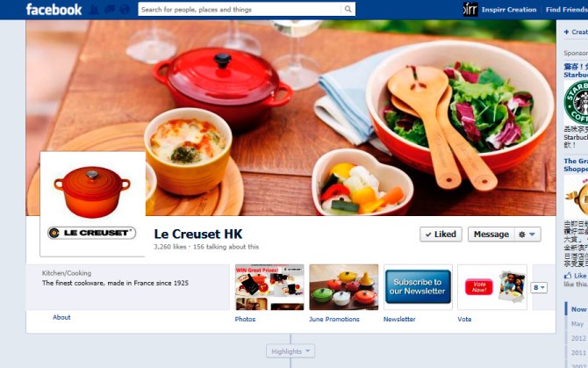
Task: Click the search magnifier icon
Action: coord(348,9)
